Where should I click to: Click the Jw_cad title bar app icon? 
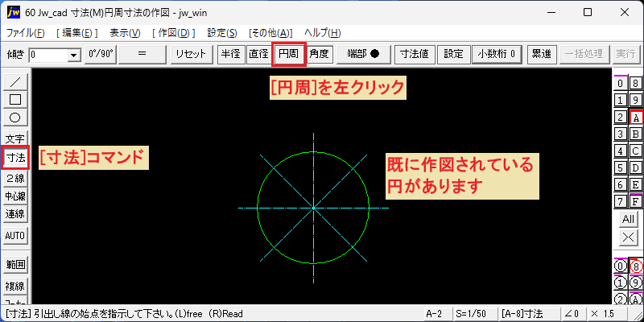13,13
